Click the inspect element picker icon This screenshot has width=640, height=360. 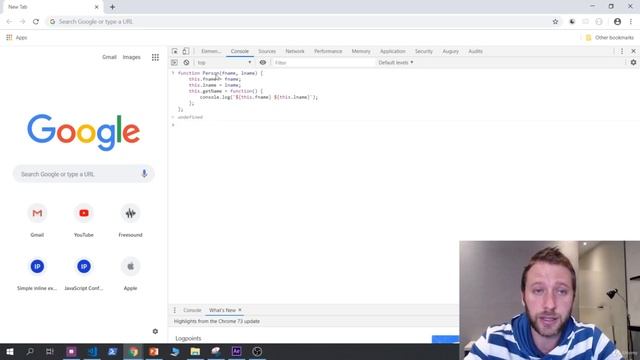175,51
